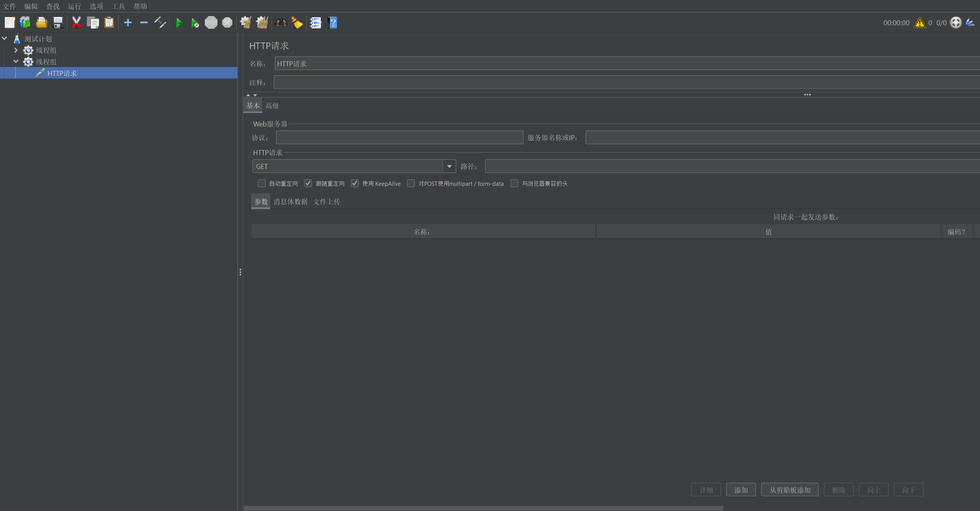The height and width of the screenshot is (511, 980).
Task: Click the horizontal scrollbar at the bottom
Action: tap(483, 508)
